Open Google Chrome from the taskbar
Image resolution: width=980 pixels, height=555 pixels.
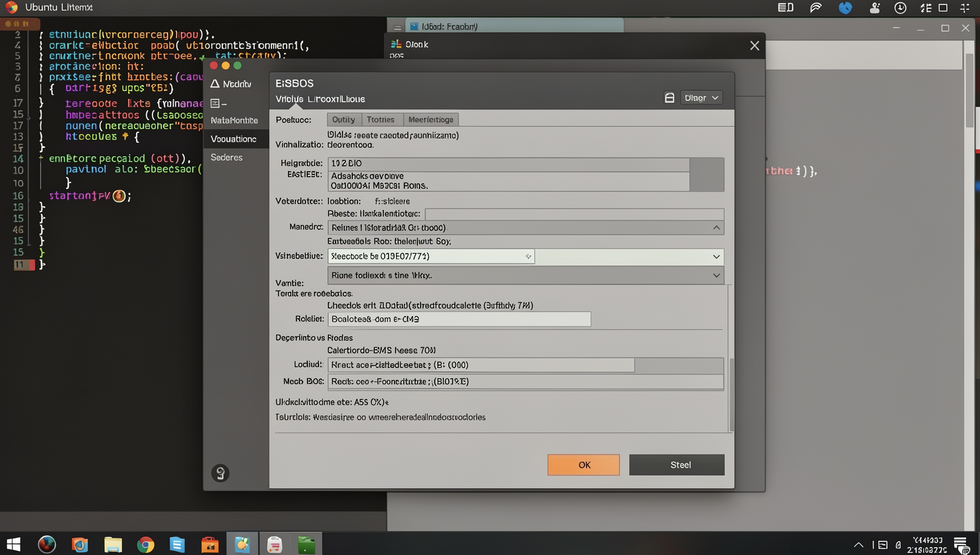pyautogui.click(x=146, y=544)
